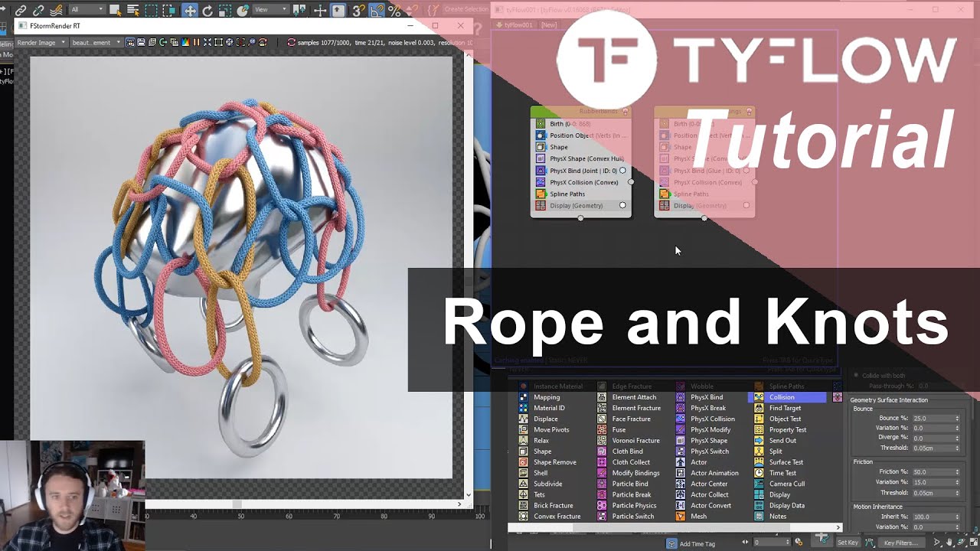Click the Birth operator icon in Rubberbands event
This screenshot has width=980, height=551.
pyautogui.click(x=541, y=123)
